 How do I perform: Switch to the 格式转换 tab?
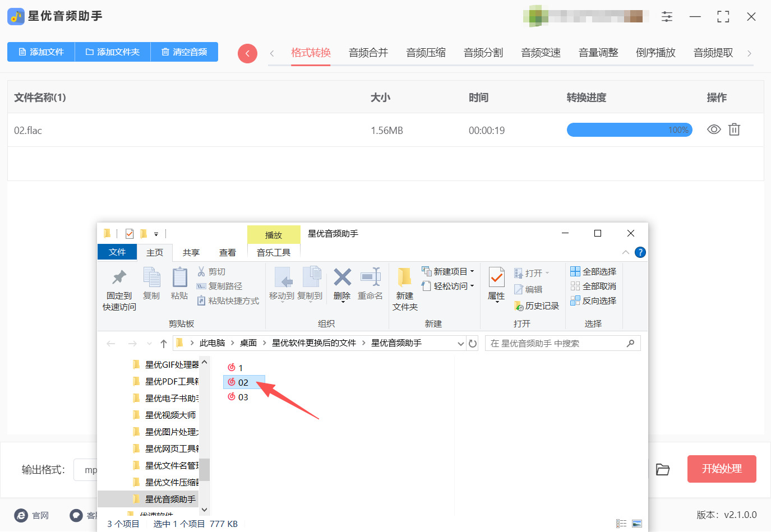[x=311, y=53]
